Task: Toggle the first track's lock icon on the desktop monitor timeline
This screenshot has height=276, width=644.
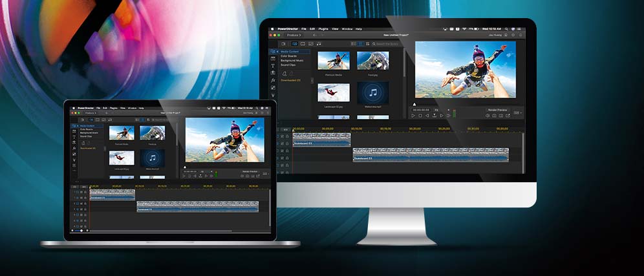Action: point(286,136)
